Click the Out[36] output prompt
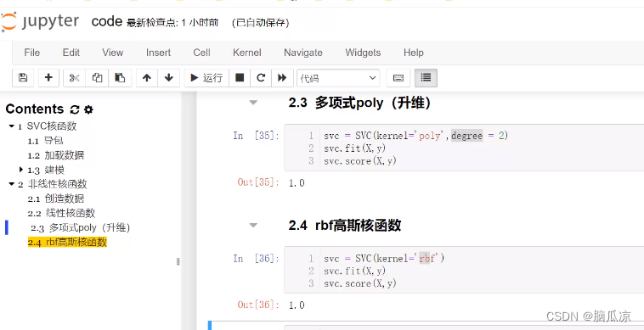Image resolution: width=644 pixels, height=330 pixels. pyautogui.click(x=258, y=305)
